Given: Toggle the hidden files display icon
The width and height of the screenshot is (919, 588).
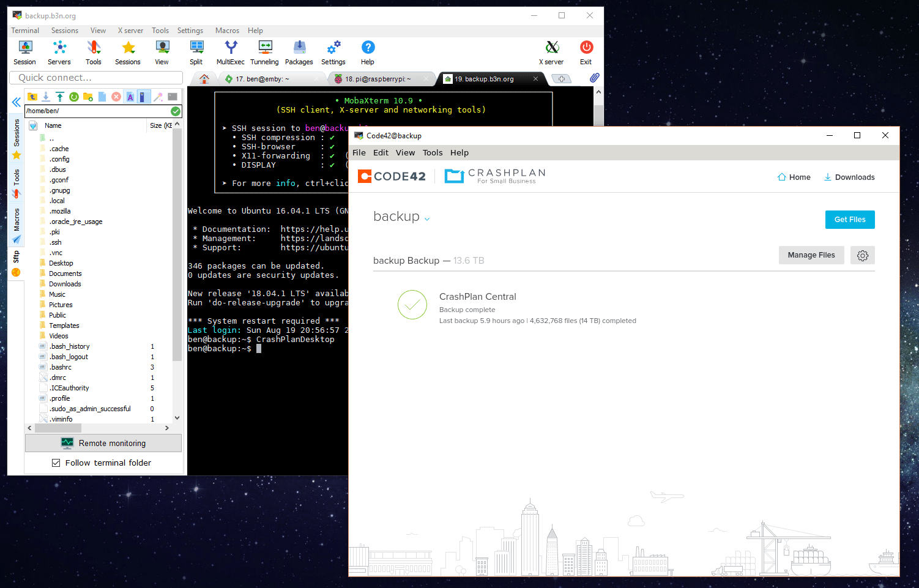Looking at the screenshot, I should click(144, 97).
